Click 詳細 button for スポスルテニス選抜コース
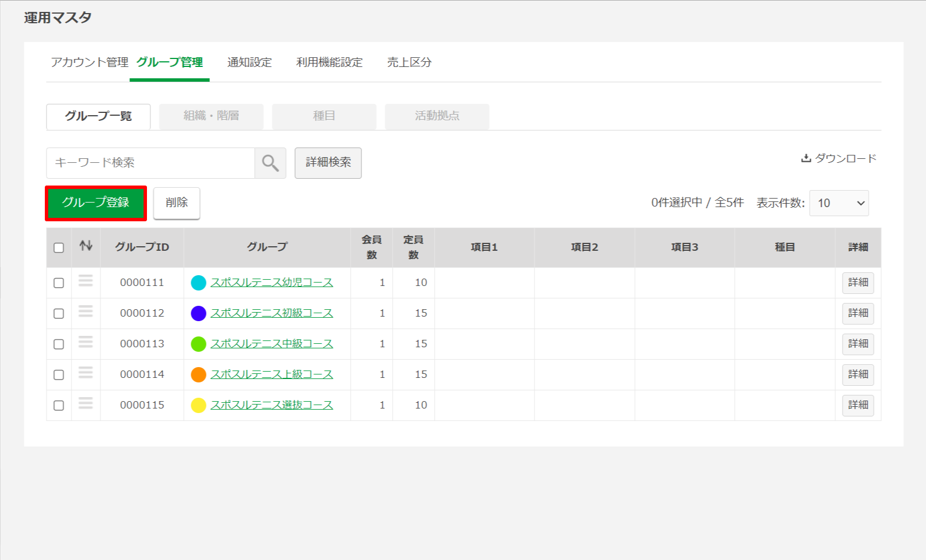 tap(858, 405)
